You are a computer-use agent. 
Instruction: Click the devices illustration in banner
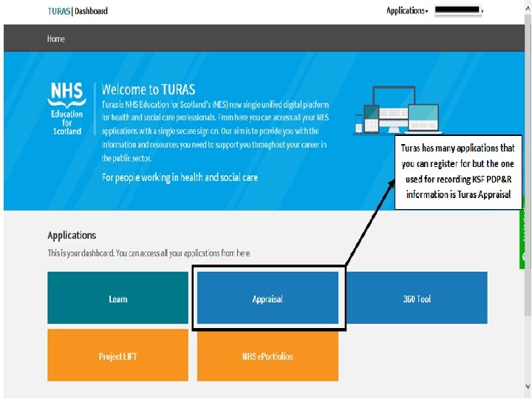[398, 110]
